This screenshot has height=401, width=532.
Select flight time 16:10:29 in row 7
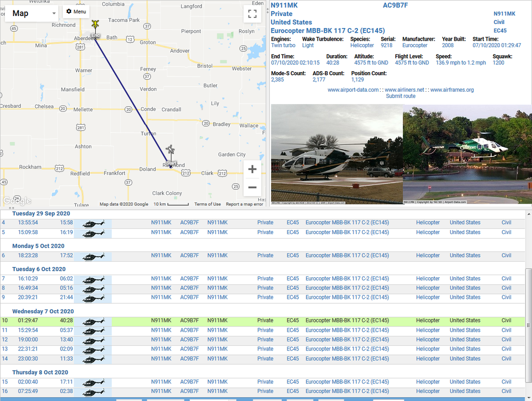click(28, 279)
